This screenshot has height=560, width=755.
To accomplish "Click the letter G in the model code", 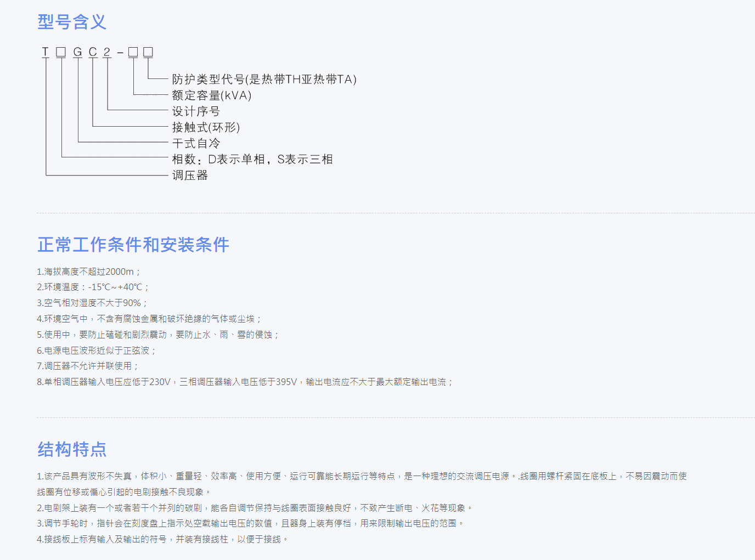I will [78, 52].
